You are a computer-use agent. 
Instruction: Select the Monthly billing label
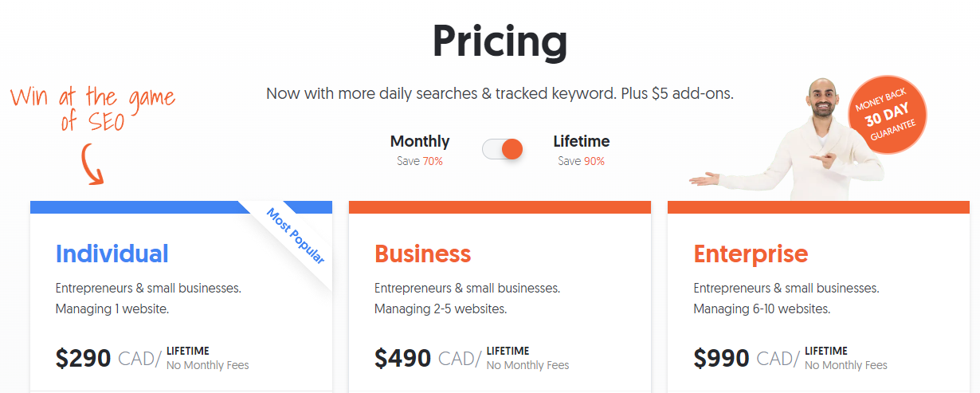click(x=420, y=141)
